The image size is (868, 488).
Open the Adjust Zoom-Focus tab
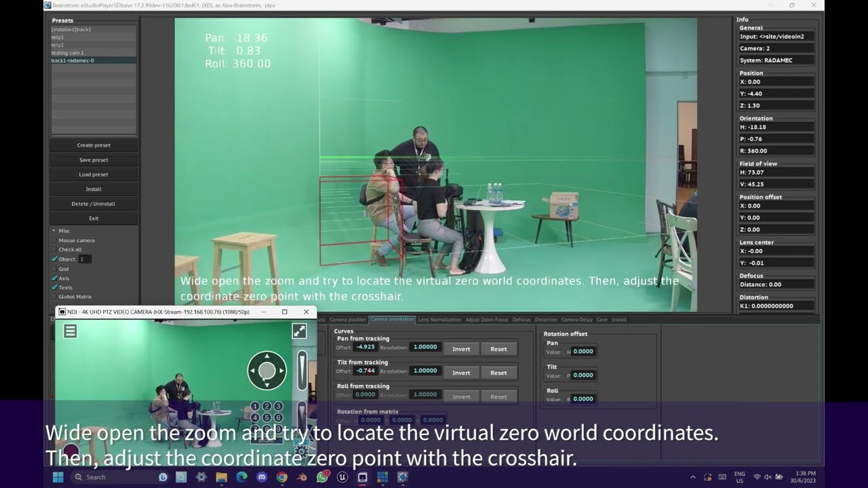pyautogui.click(x=487, y=319)
